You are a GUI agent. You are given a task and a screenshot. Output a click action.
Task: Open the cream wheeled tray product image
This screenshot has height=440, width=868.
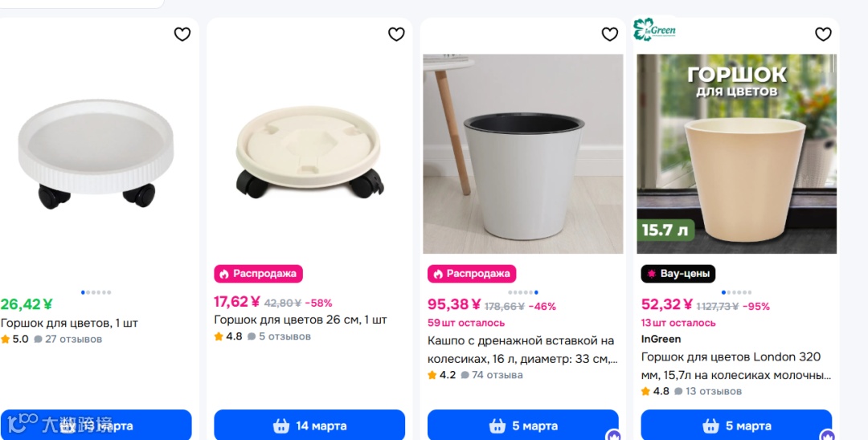[x=309, y=154]
